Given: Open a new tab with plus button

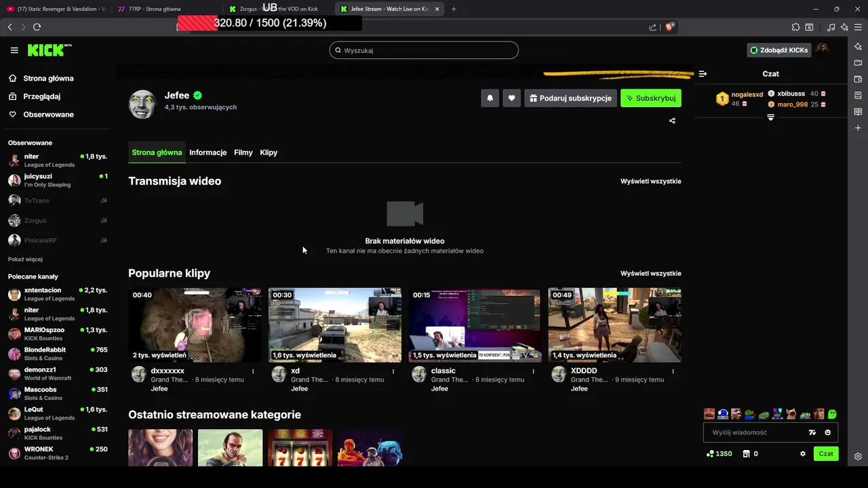Looking at the screenshot, I should [x=454, y=9].
